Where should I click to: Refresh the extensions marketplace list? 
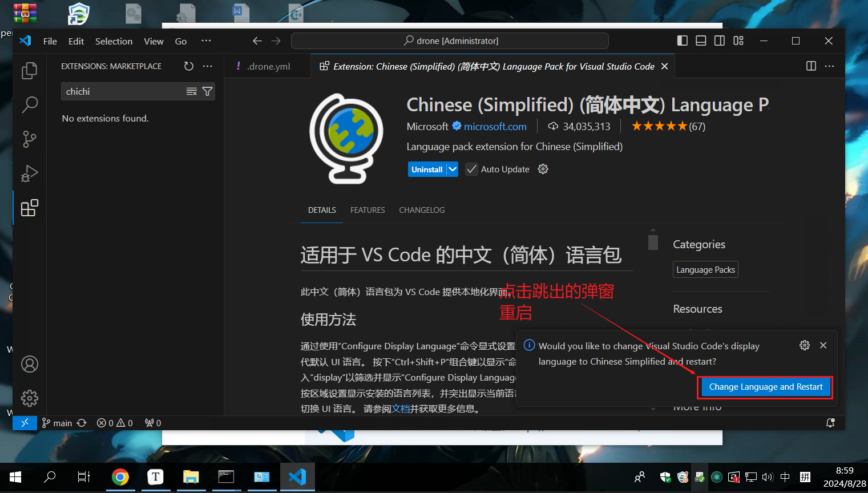(x=188, y=66)
